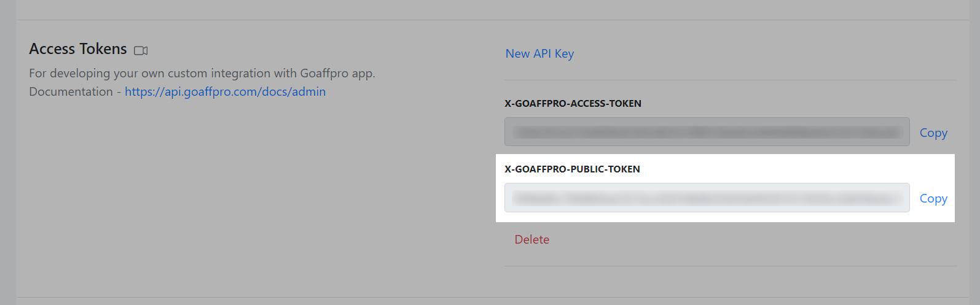
Task: Click the word Documentation before the link
Action: 71,91
